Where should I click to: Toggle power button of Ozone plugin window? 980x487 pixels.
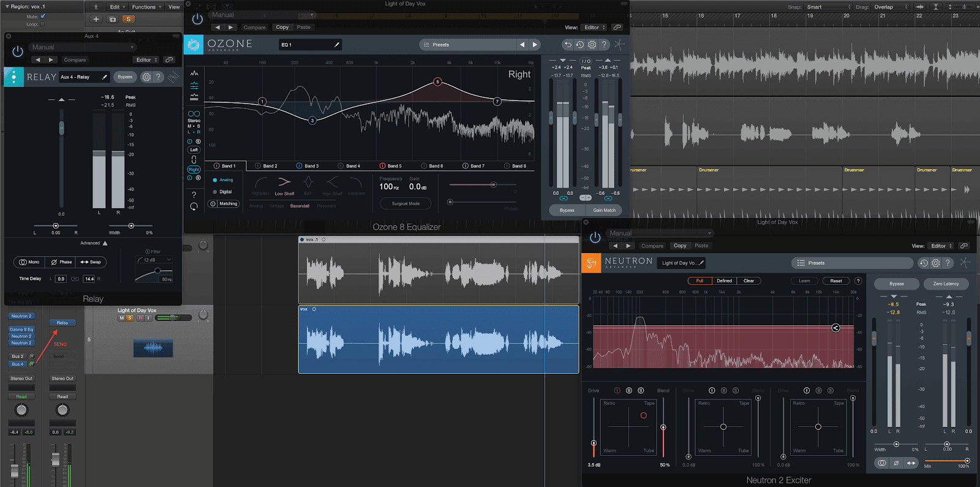pos(197,19)
